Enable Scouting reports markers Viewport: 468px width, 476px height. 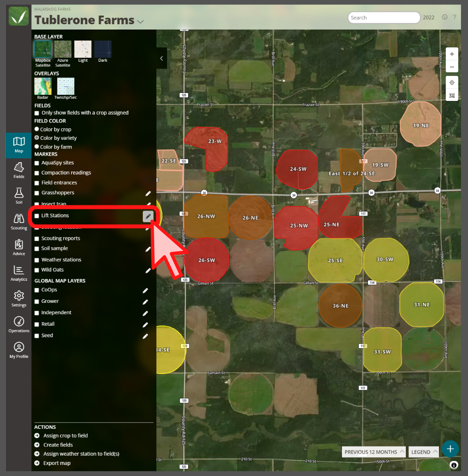point(37,238)
